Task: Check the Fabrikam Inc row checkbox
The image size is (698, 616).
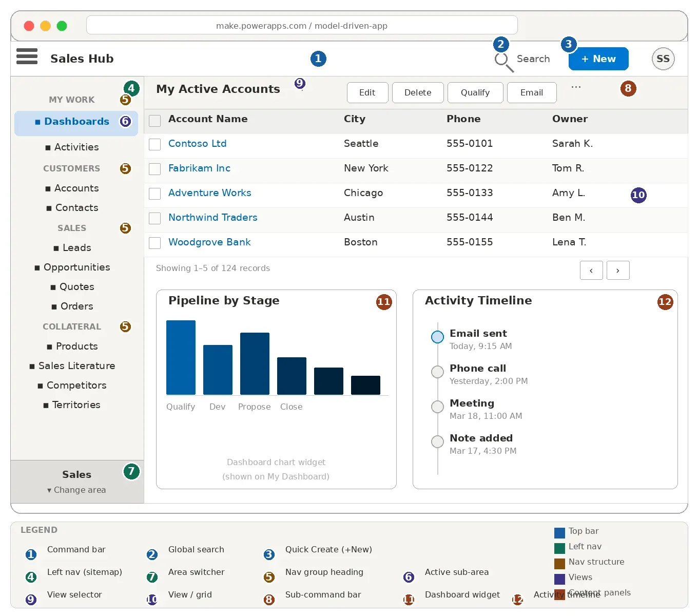Action: [154, 169]
